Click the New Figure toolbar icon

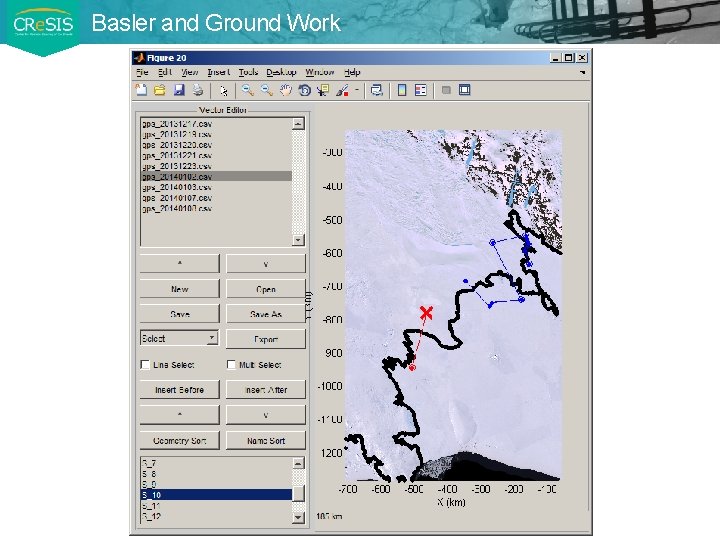pos(141,90)
